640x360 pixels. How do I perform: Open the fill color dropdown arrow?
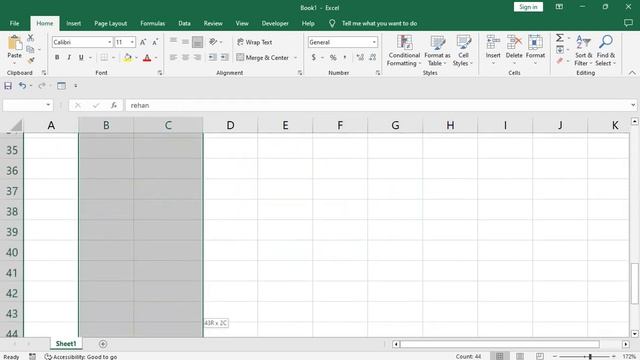tap(136, 58)
